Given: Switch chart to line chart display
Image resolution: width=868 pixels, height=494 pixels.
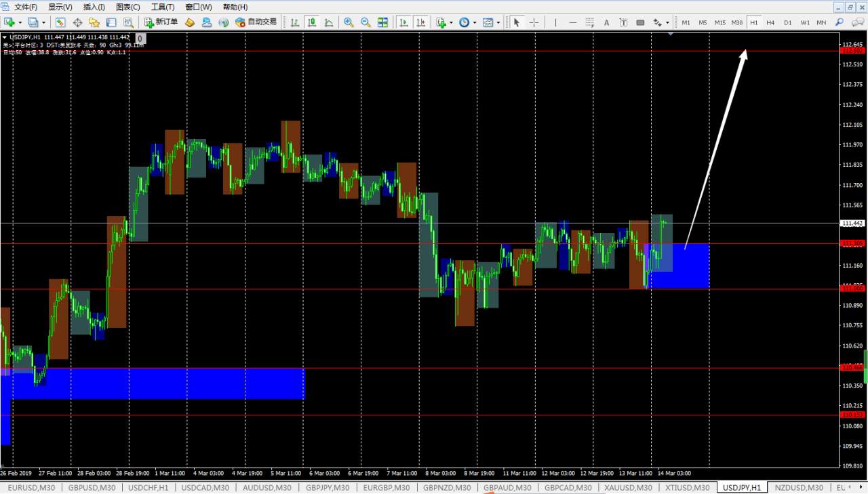Looking at the screenshot, I should pyautogui.click(x=329, y=22).
